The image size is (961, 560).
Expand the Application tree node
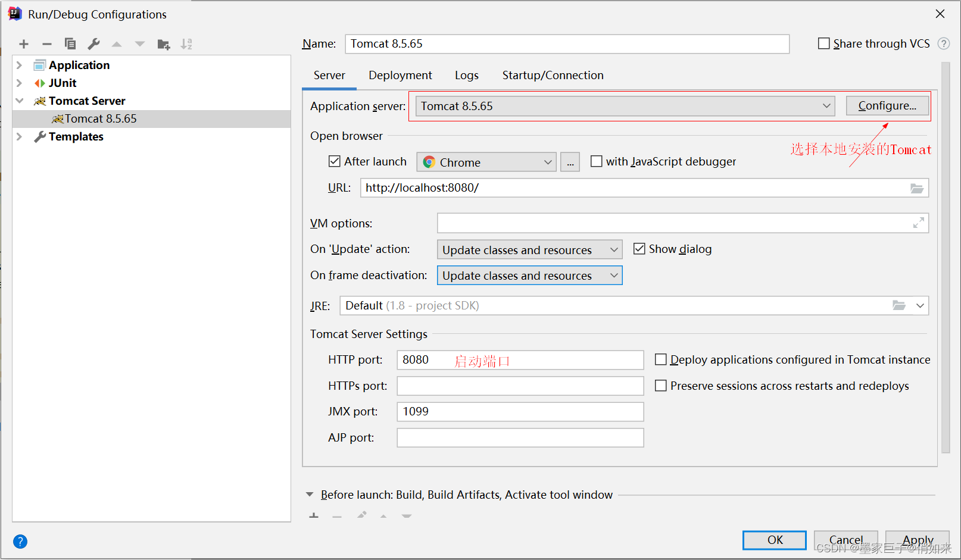(x=19, y=65)
